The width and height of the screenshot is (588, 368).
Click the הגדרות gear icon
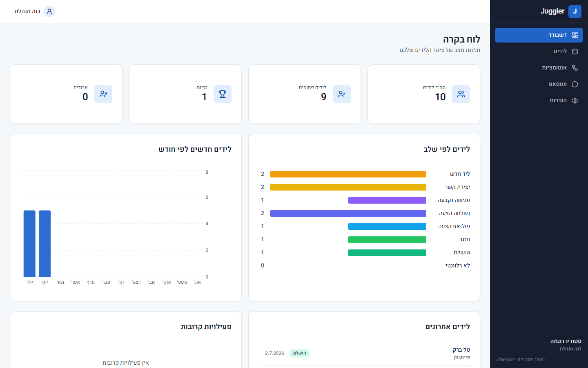[575, 101]
